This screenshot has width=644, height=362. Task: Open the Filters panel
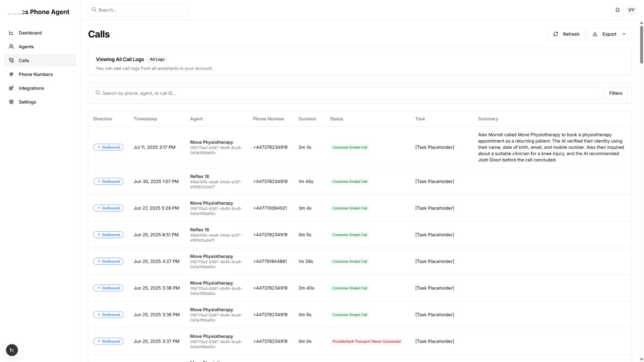(616, 93)
